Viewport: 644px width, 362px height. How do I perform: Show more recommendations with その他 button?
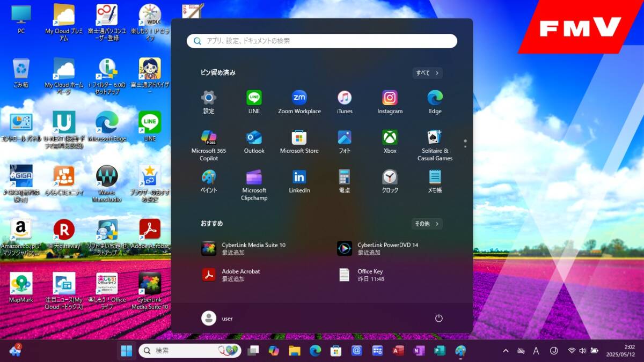pos(427,224)
